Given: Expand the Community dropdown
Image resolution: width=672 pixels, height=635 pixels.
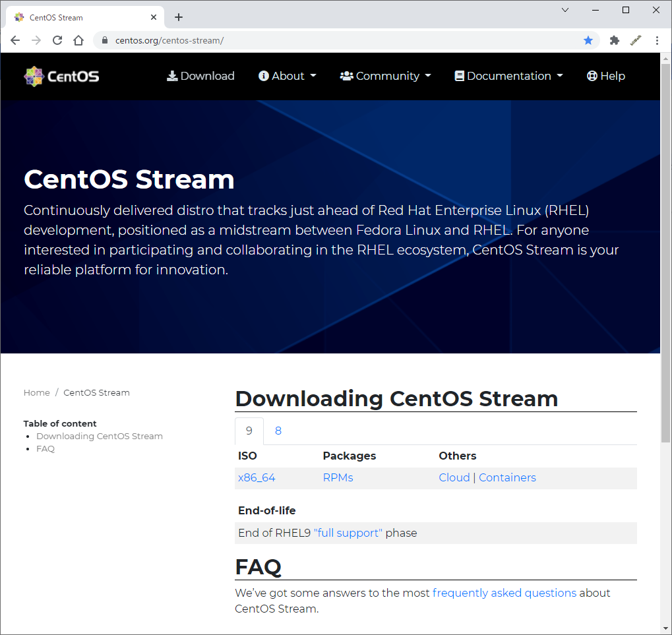Looking at the screenshot, I should pyautogui.click(x=385, y=76).
